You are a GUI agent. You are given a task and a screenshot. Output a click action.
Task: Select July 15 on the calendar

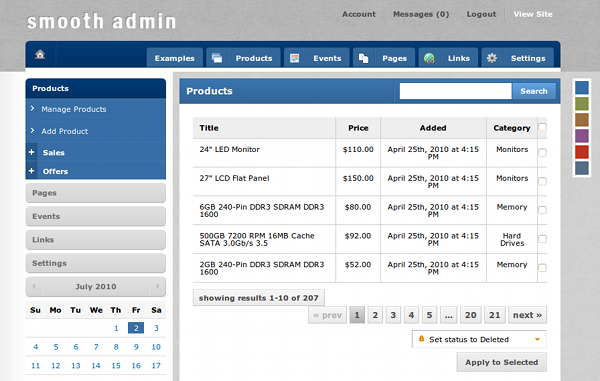coord(116,366)
